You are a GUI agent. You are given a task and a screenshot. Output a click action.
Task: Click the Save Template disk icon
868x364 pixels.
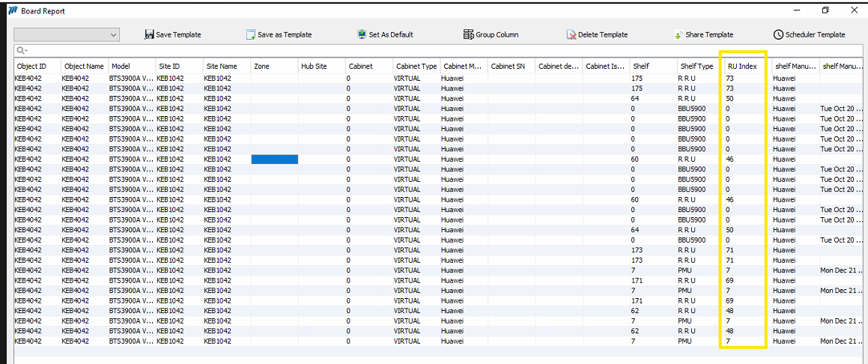[149, 34]
